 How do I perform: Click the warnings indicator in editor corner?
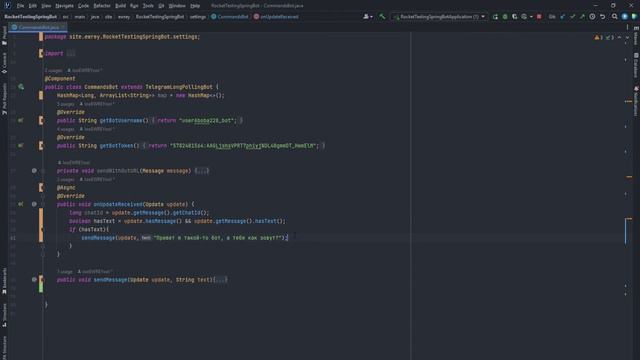click(598, 37)
